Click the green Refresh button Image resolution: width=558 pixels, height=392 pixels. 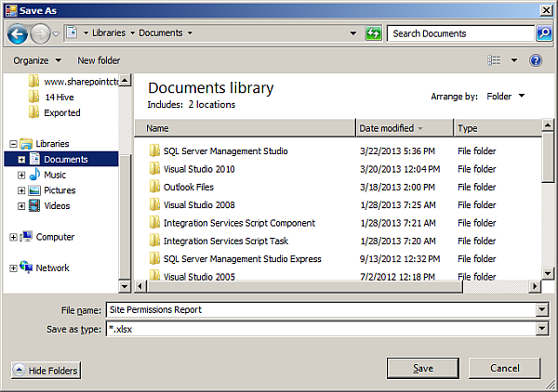pos(373,33)
